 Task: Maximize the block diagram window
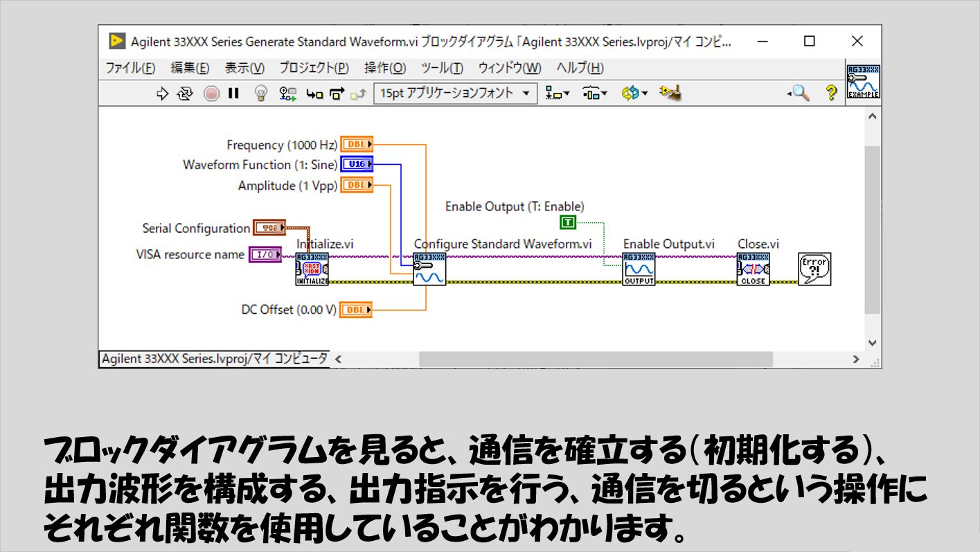pos(809,42)
